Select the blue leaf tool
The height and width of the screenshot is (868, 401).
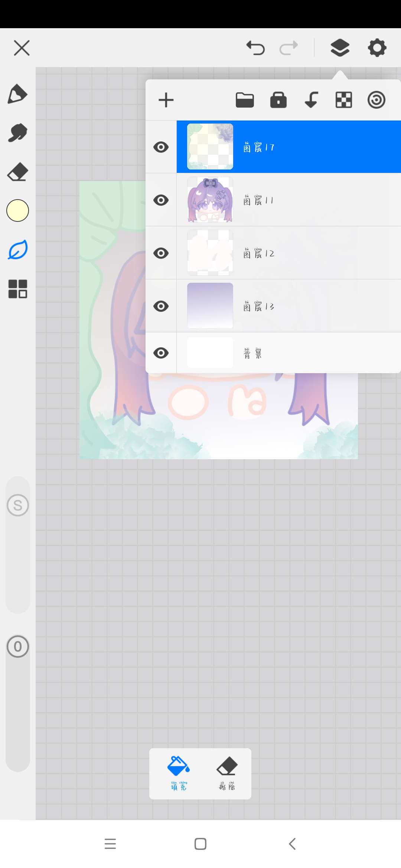click(x=17, y=250)
